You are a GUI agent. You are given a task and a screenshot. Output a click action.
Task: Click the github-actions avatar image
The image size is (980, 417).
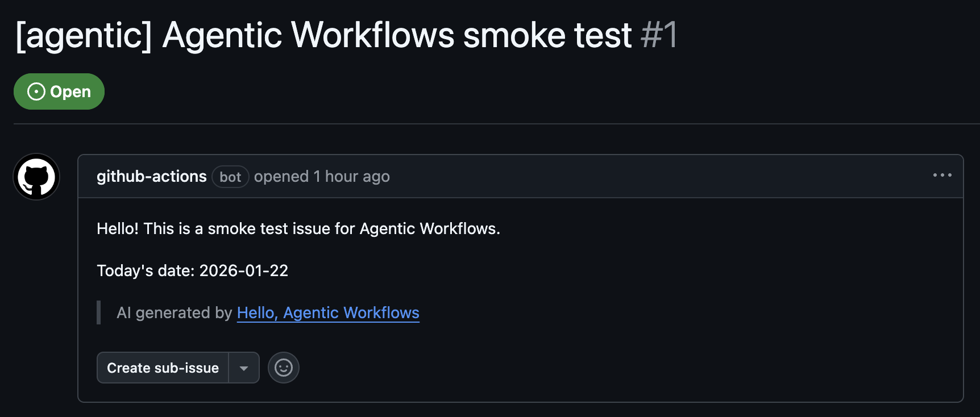(x=36, y=177)
